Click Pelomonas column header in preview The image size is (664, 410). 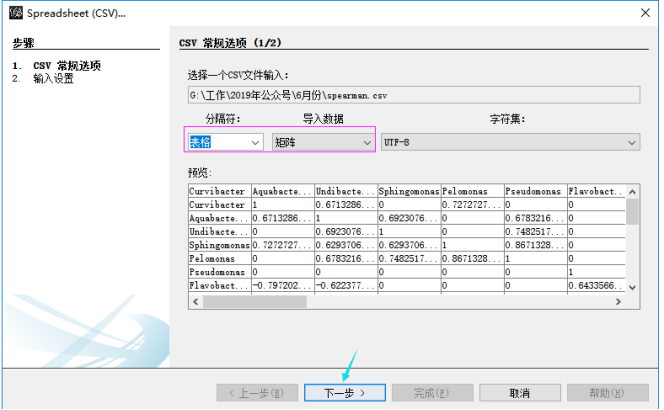[x=473, y=191]
